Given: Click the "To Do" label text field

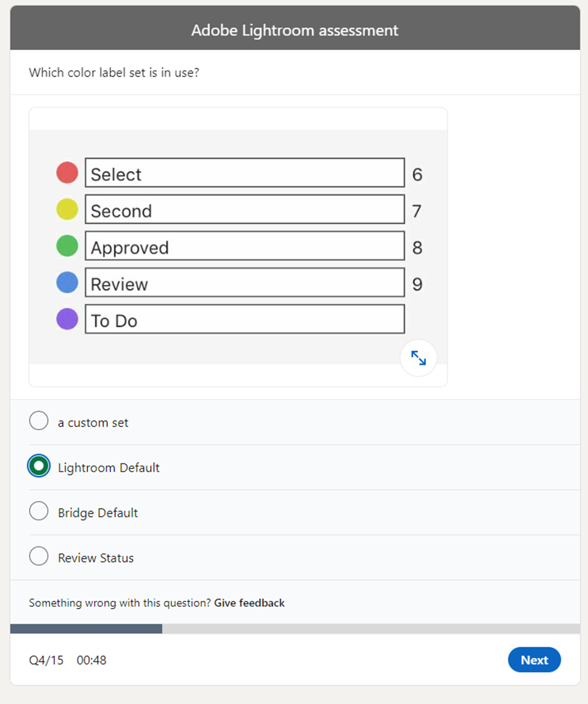Looking at the screenshot, I should (x=244, y=320).
